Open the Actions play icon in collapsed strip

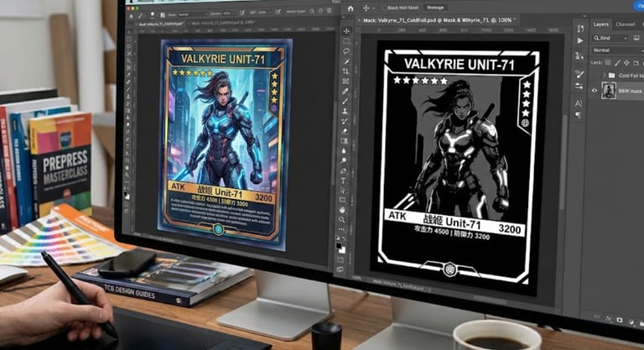(580, 41)
